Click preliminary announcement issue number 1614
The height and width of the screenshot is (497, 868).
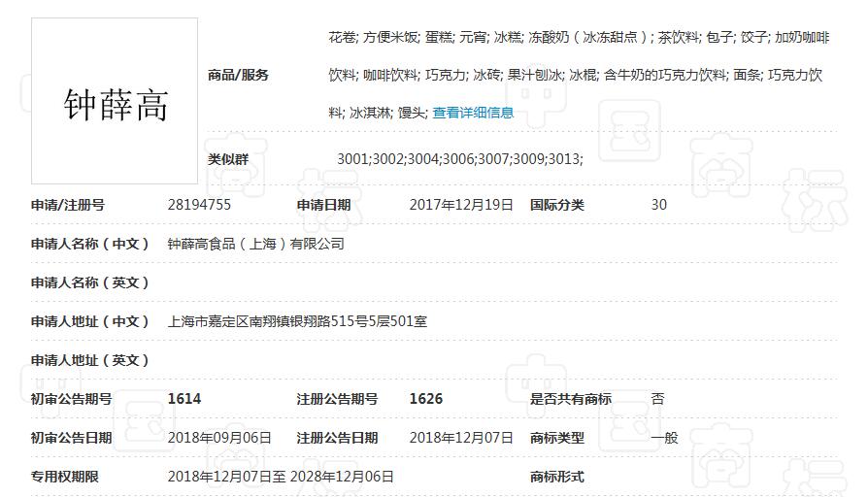click(x=184, y=399)
